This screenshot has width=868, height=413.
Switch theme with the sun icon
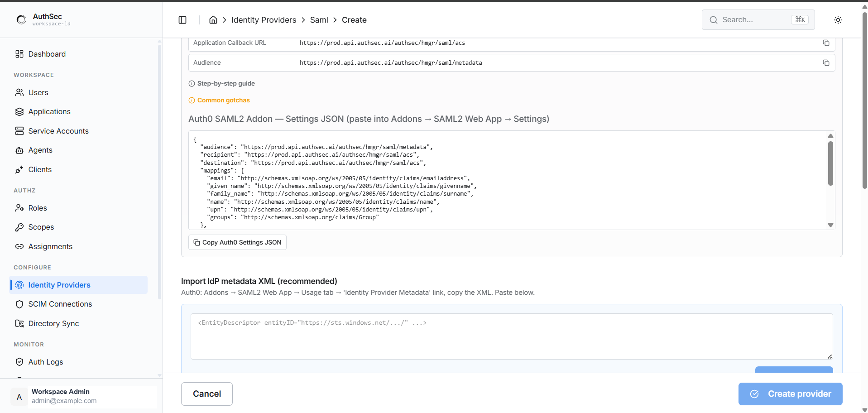coord(838,20)
